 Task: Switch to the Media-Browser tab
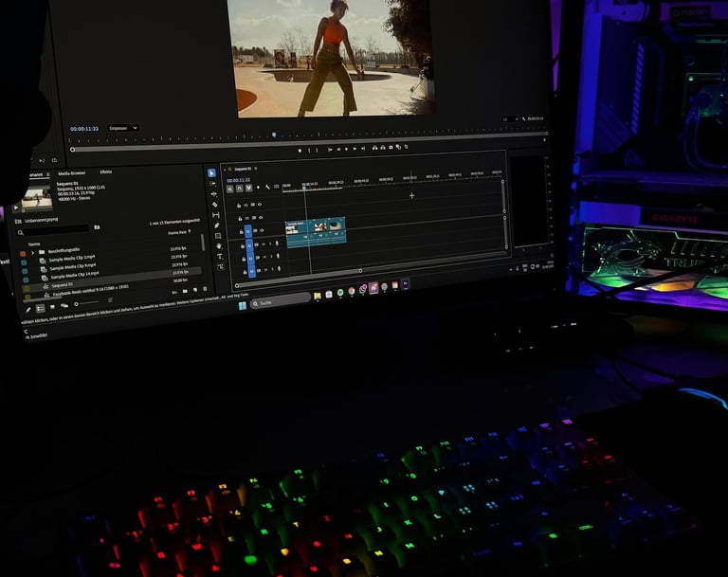coord(71,173)
